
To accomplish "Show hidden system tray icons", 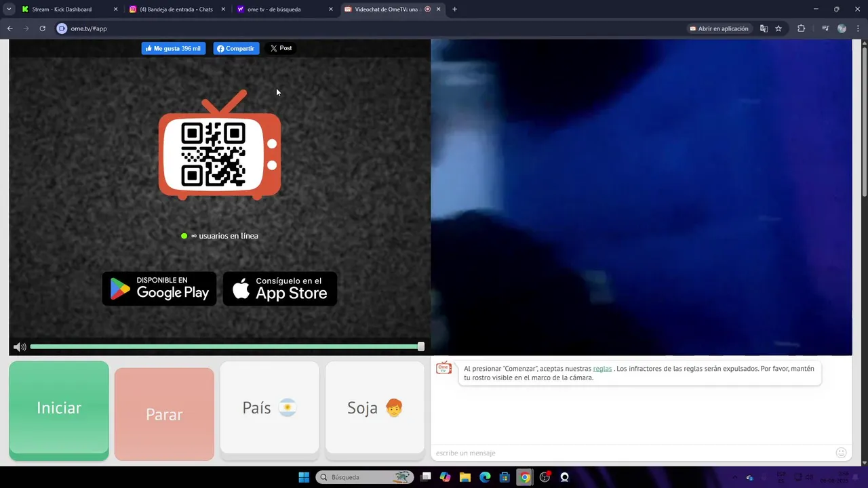I will tap(735, 477).
